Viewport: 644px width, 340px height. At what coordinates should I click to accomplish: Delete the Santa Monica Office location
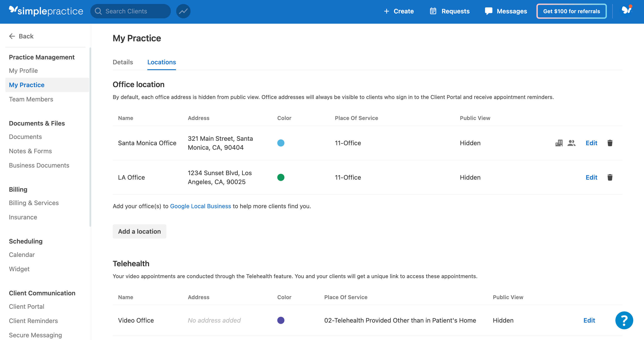pyautogui.click(x=610, y=143)
